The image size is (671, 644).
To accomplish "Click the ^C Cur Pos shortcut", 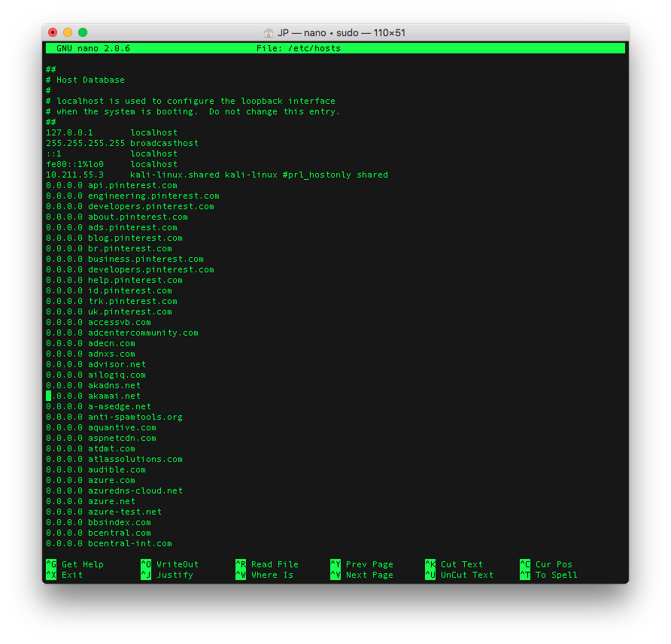I will (546, 564).
